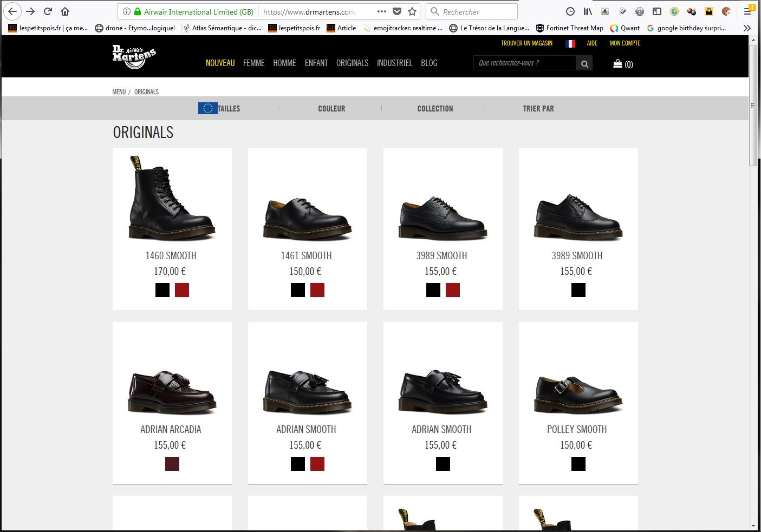Select black color for 1460 Smooth
761x532 pixels.
pos(162,290)
